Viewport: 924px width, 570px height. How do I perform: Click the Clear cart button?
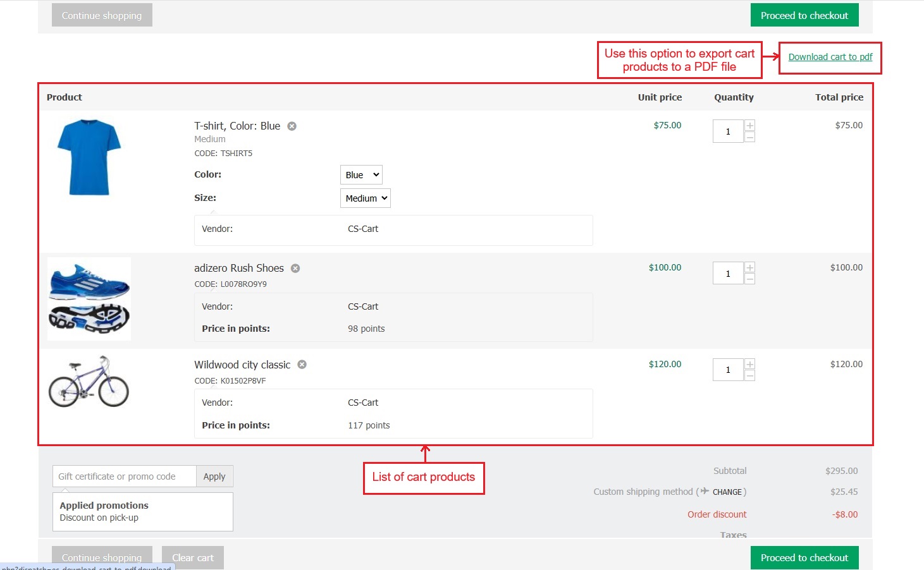pyautogui.click(x=193, y=557)
